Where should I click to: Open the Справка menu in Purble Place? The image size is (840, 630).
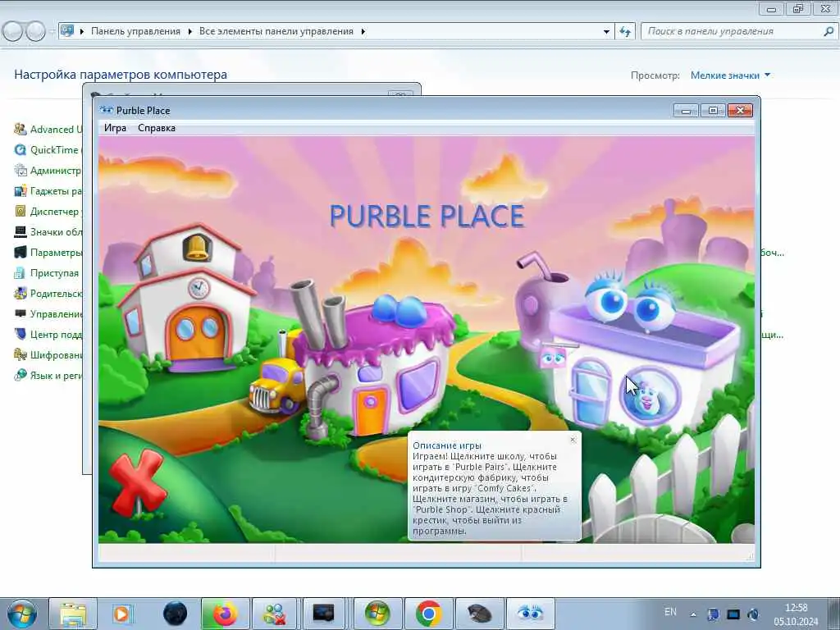pyautogui.click(x=157, y=128)
